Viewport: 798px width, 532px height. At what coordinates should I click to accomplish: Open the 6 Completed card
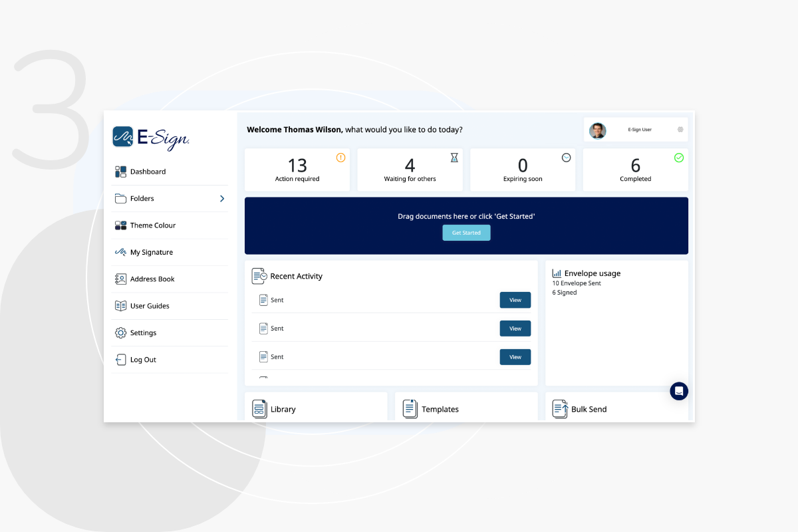tap(635, 170)
